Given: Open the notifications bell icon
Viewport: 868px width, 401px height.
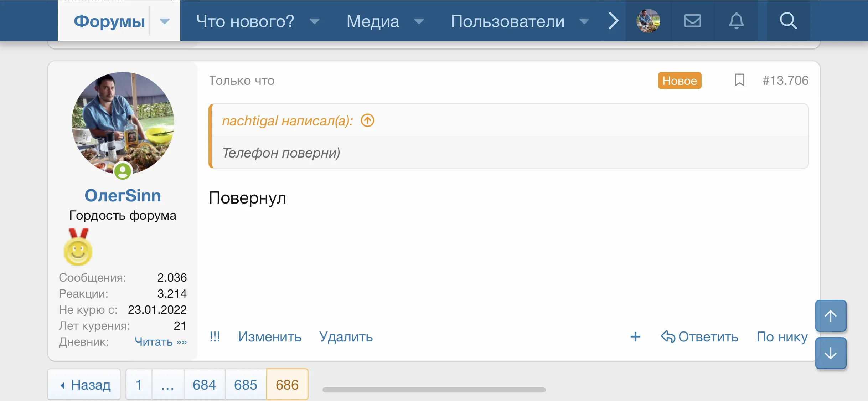Looking at the screenshot, I should pos(737,21).
